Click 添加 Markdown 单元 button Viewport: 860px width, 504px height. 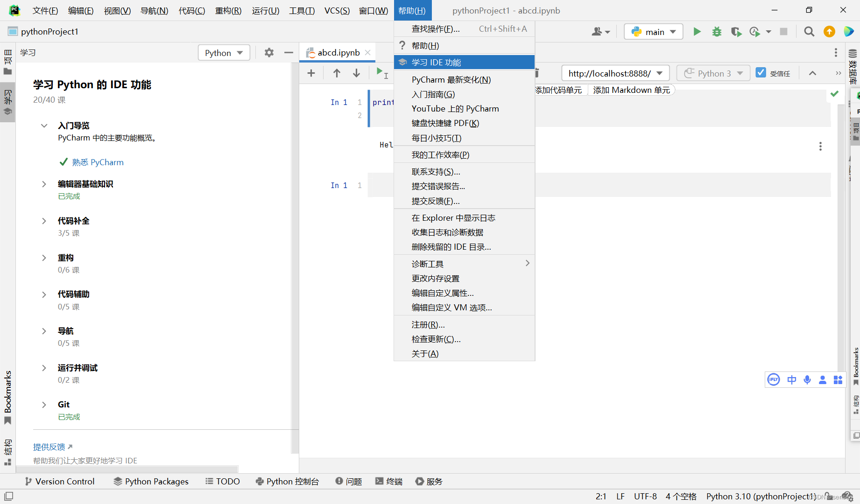click(x=631, y=90)
